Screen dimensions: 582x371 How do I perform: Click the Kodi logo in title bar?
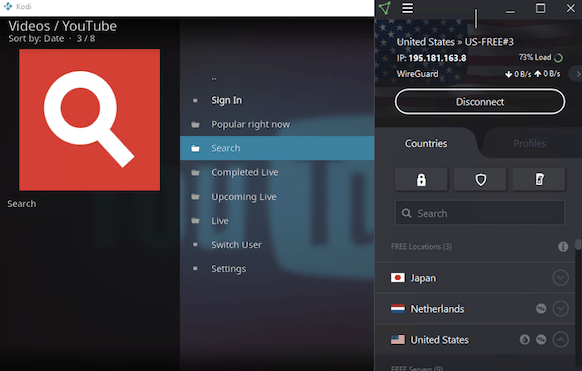click(8, 7)
